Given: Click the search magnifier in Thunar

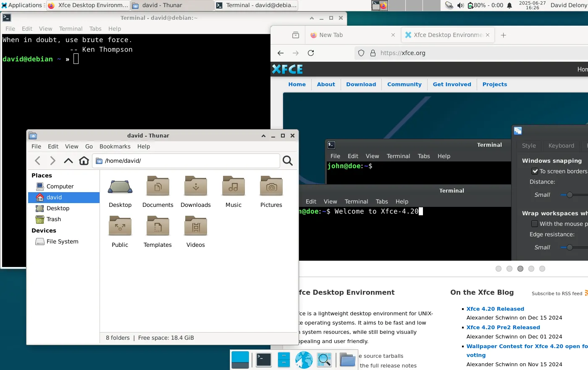Looking at the screenshot, I should [288, 161].
